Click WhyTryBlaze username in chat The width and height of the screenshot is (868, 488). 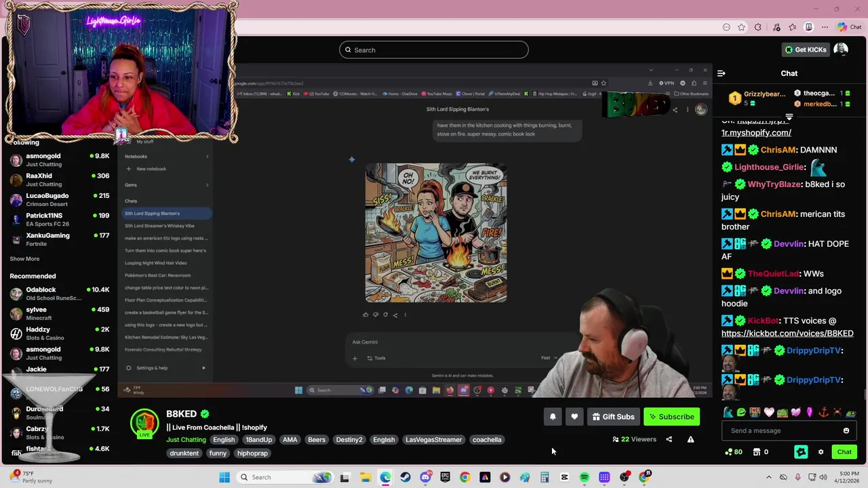(x=774, y=184)
